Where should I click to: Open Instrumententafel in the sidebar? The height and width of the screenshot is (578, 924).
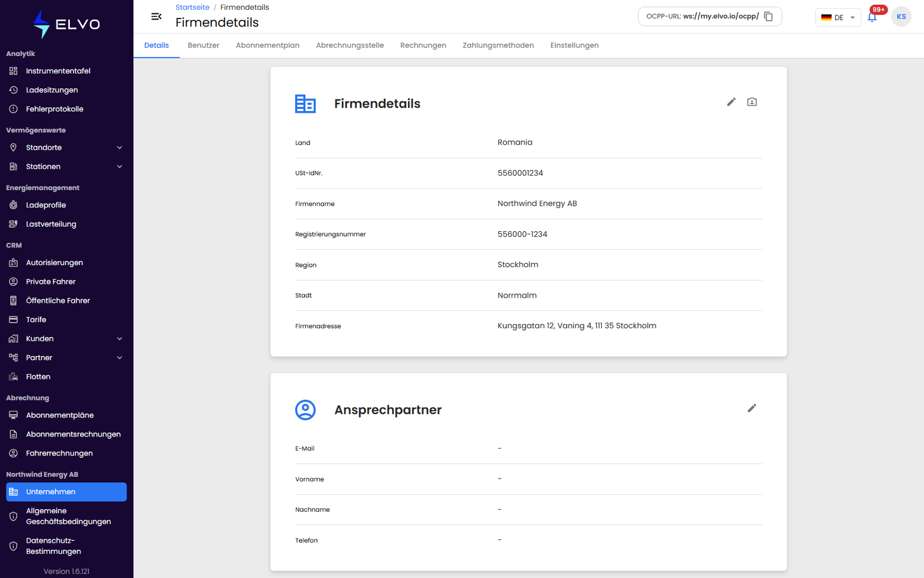[66, 71]
